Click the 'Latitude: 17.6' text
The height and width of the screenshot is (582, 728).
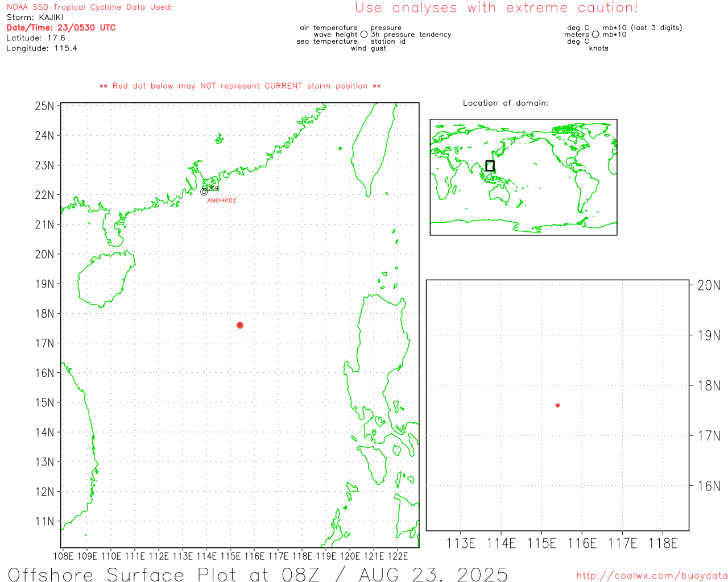pyautogui.click(x=36, y=38)
